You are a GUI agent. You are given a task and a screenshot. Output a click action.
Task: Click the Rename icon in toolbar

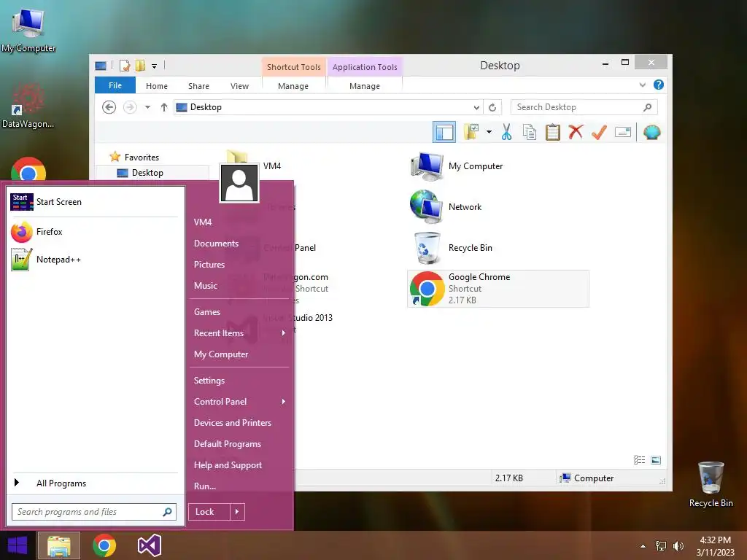623,132
